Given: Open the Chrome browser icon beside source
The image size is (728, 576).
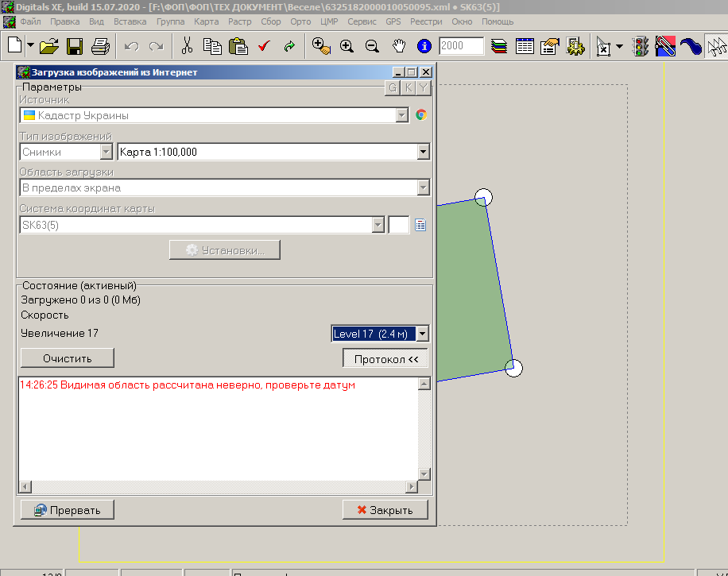Looking at the screenshot, I should pos(421,115).
